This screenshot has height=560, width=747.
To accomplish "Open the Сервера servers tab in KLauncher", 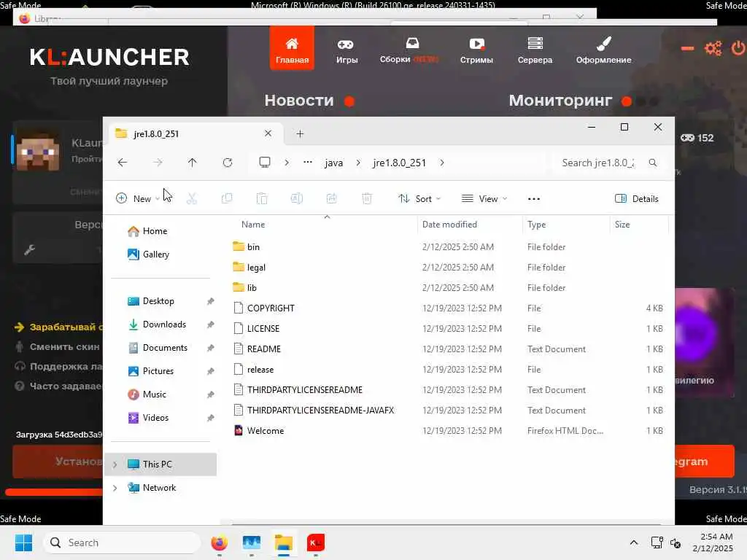I will pos(535,51).
